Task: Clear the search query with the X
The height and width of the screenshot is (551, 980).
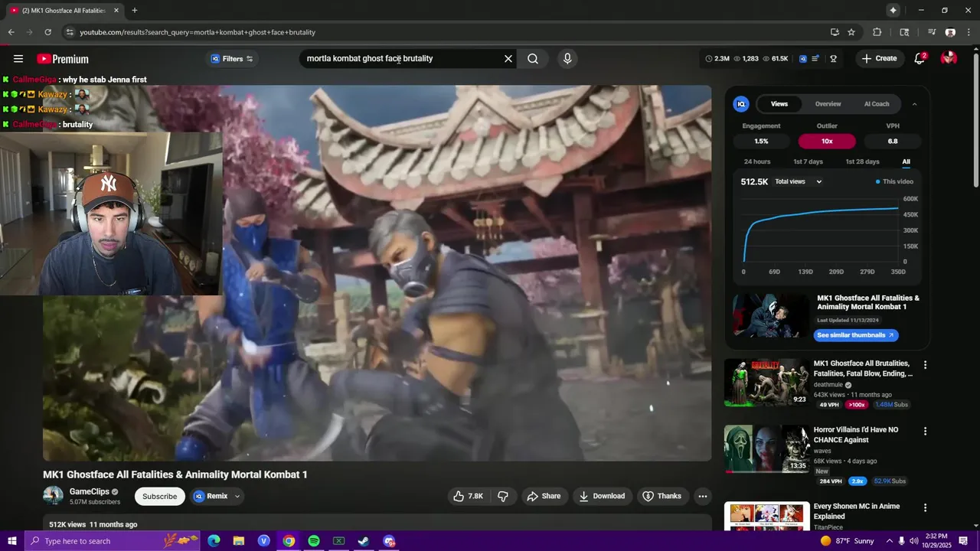Action: pyautogui.click(x=508, y=59)
